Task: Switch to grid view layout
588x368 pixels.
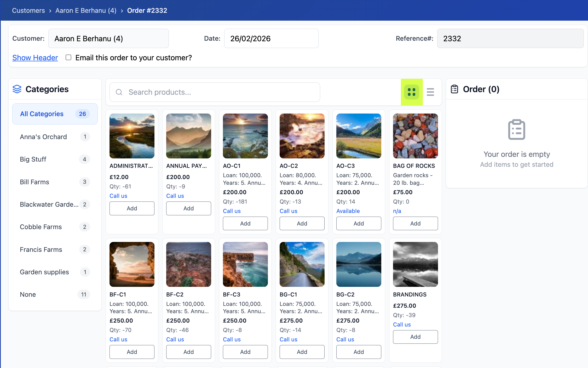Action: click(x=412, y=92)
